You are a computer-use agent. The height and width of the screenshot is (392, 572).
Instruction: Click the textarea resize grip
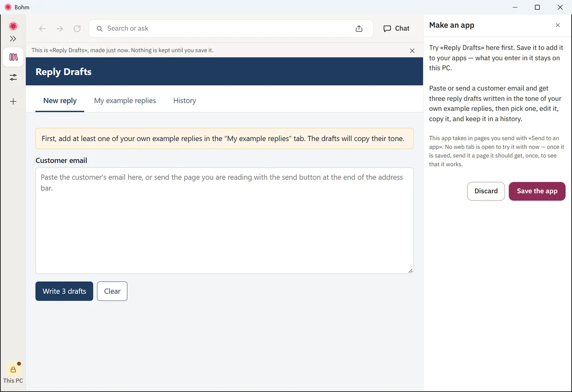410,270
